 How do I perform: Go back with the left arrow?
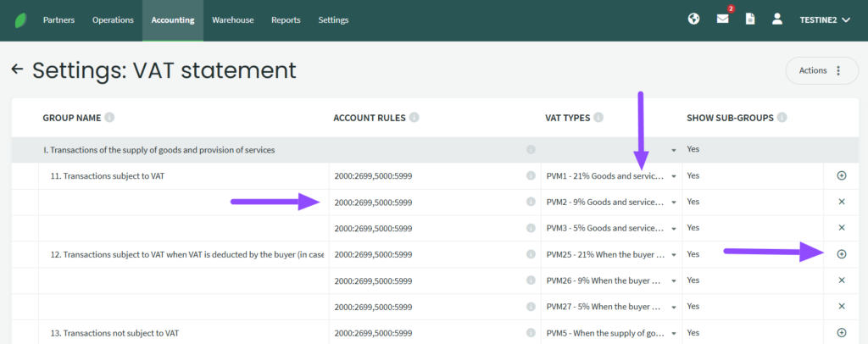pyautogui.click(x=18, y=69)
